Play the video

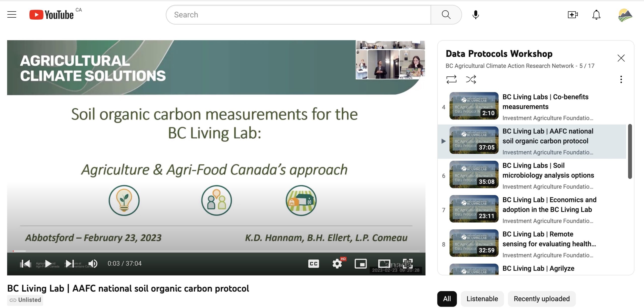tap(48, 263)
